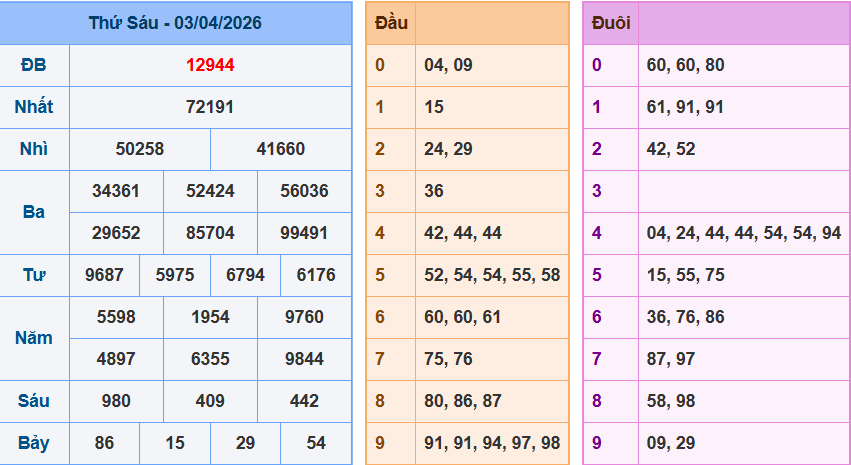Viewport: 851px width, 465px height.
Task: Click the Thứ Sáu - 03/04/2026 header
Action: (x=175, y=23)
